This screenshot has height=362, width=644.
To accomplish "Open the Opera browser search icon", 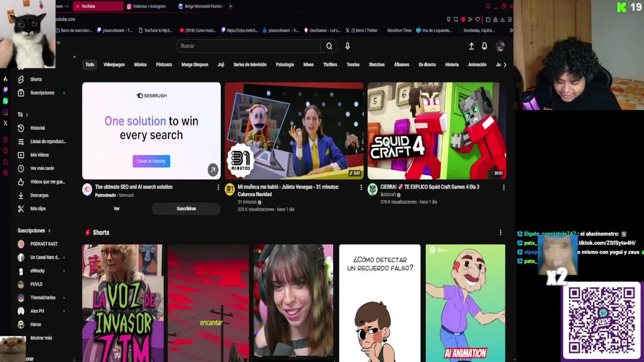I will (488, 7).
